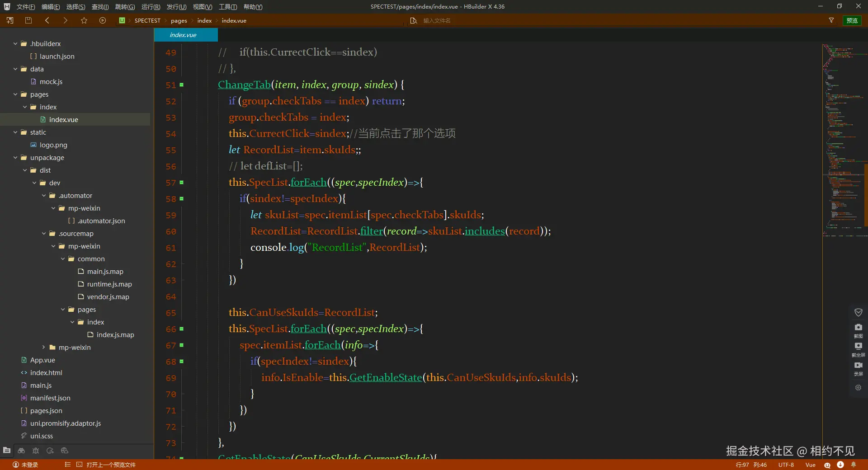Open App.vue in the file tree
Image resolution: width=868 pixels, height=470 pixels.
click(x=42, y=360)
